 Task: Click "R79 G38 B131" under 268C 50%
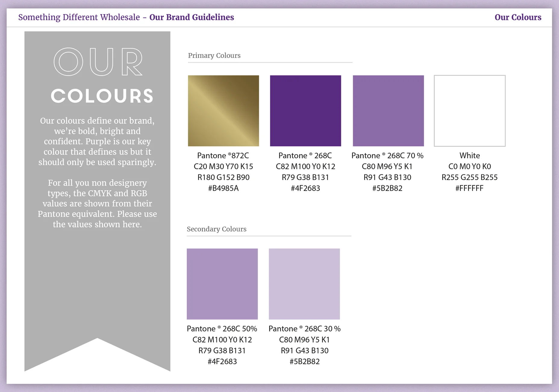[x=222, y=350]
